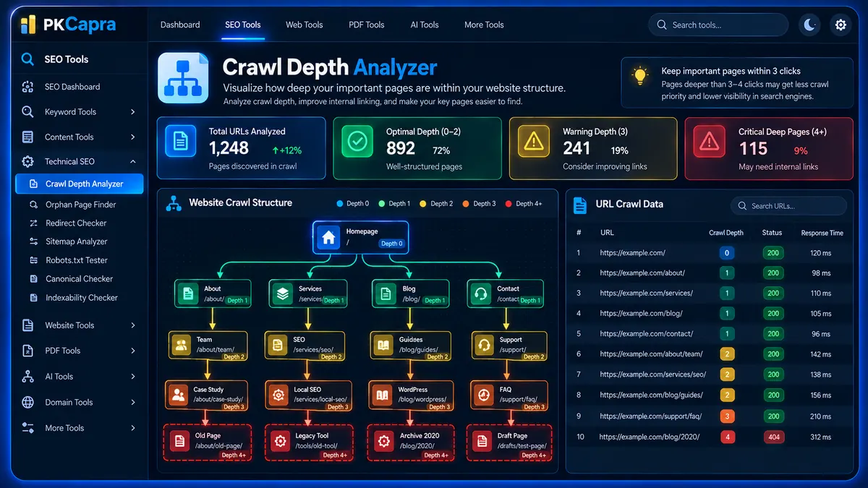This screenshot has width=868, height=488.
Task: Click the Total URLs Analyzed document icon
Action: click(181, 142)
